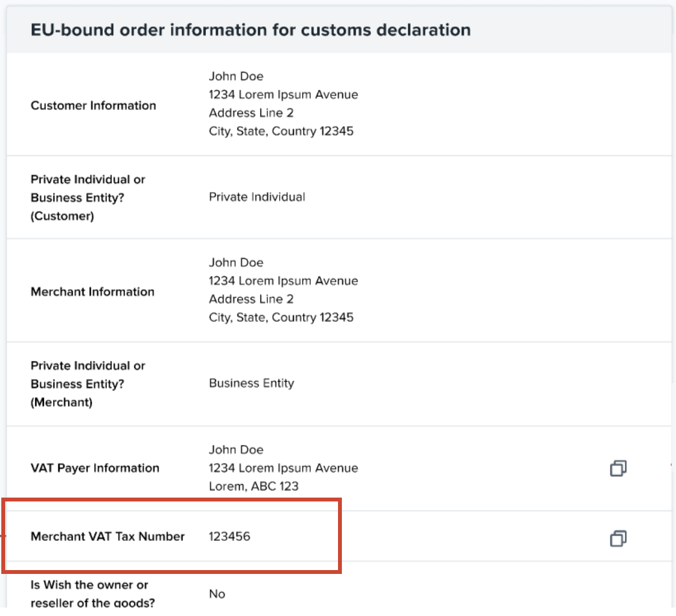Image resolution: width=676 pixels, height=616 pixels.
Task: Click the EU-bound order information header
Action: (251, 30)
